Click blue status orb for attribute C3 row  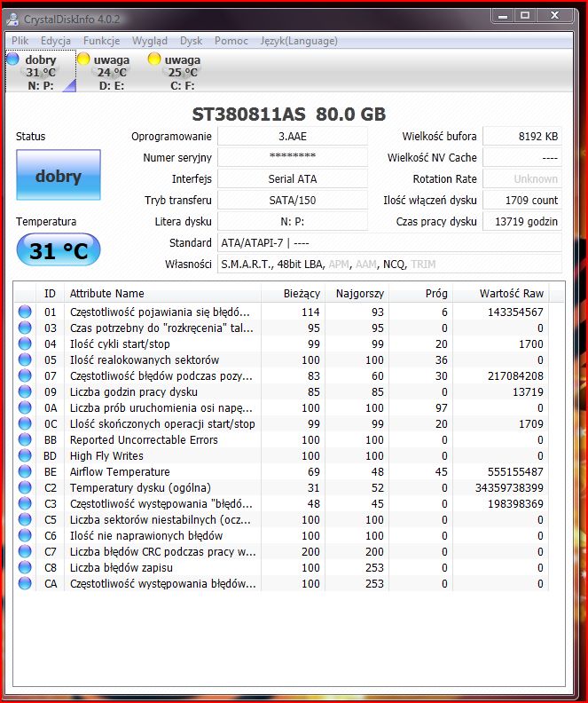(x=25, y=503)
